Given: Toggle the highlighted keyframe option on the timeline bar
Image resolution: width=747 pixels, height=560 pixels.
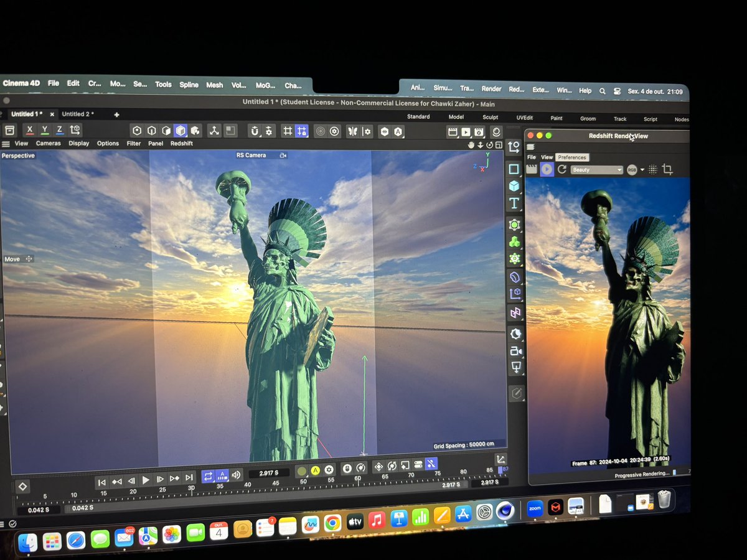Looking at the screenshot, I should (431, 464).
